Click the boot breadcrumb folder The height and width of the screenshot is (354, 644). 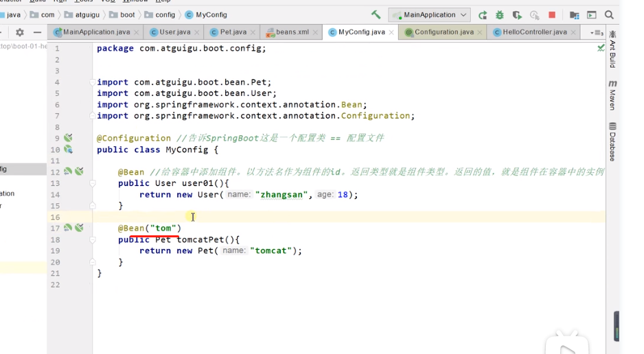pyautogui.click(x=122, y=15)
